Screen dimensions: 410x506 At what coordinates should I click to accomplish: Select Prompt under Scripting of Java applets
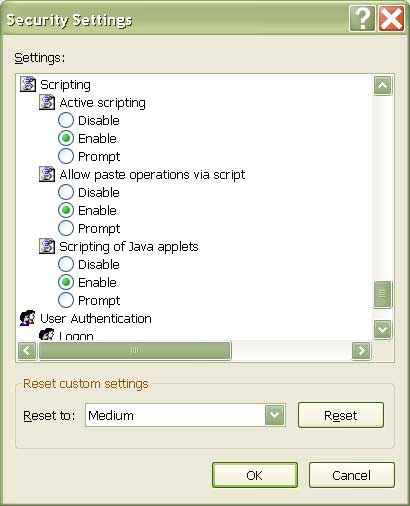click(66, 300)
